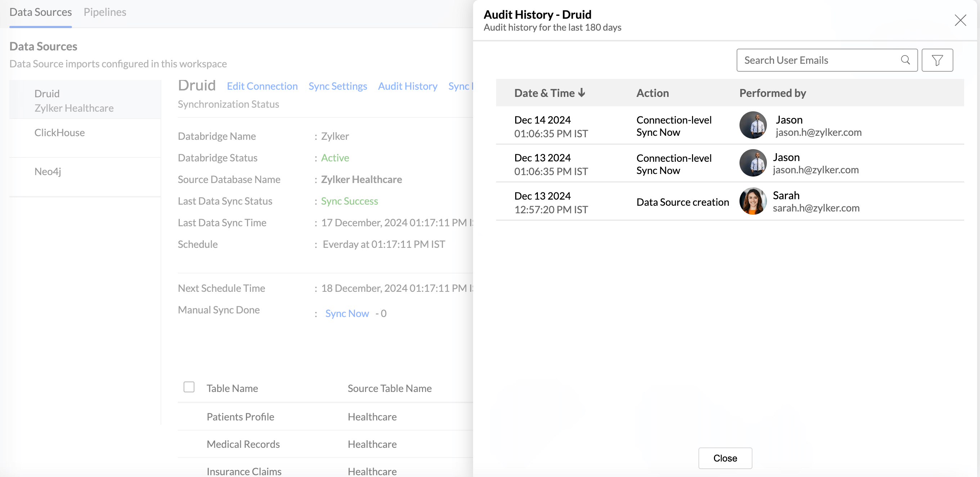Select Druid Zylker Healthcare source
This screenshot has width=980, height=477.
pyautogui.click(x=74, y=101)
